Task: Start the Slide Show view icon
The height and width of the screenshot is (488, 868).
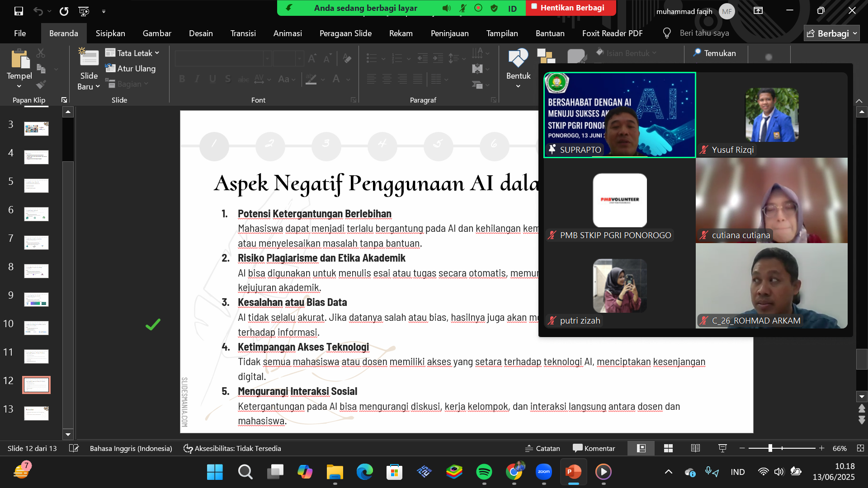Action: (x=722, y=448)
